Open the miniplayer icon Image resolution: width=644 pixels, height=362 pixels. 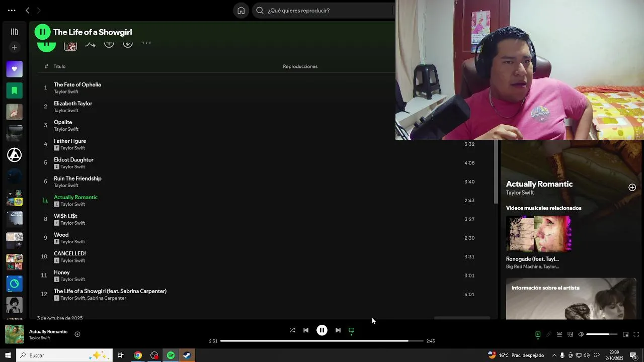tap(625, 334)
